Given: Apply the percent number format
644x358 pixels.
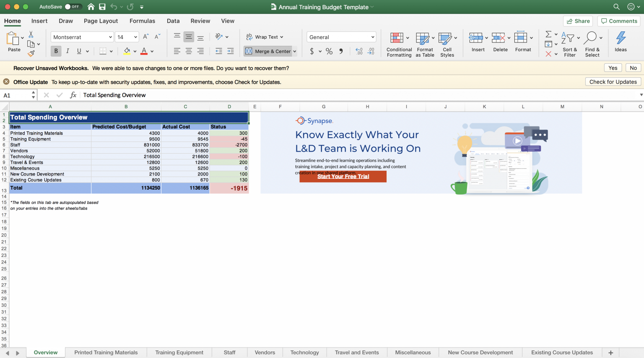Looking at the screenshot, I should click(x=329, y=51).
